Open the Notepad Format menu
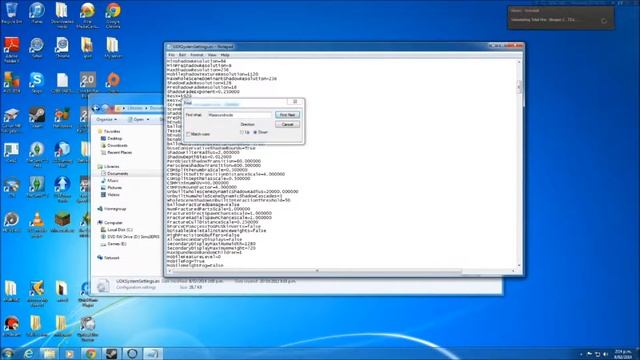The width and height of the screenshot is (640, 360). coord(197,55)
